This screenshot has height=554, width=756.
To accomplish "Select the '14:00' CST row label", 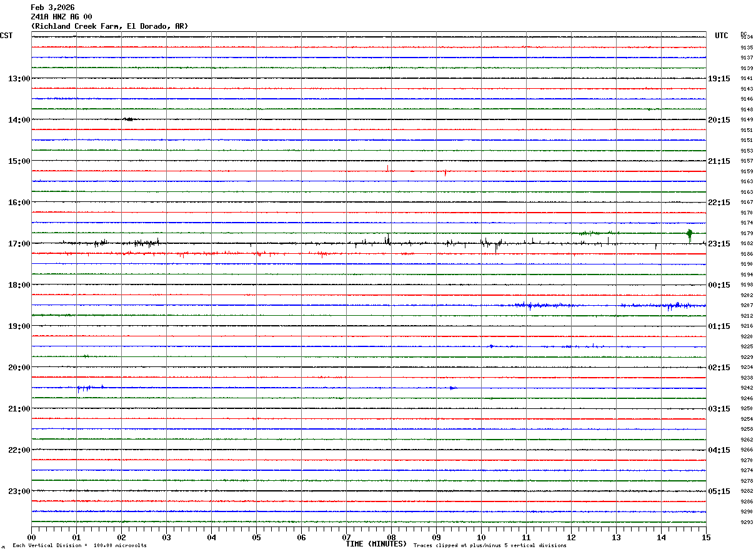I will (19, 120).
